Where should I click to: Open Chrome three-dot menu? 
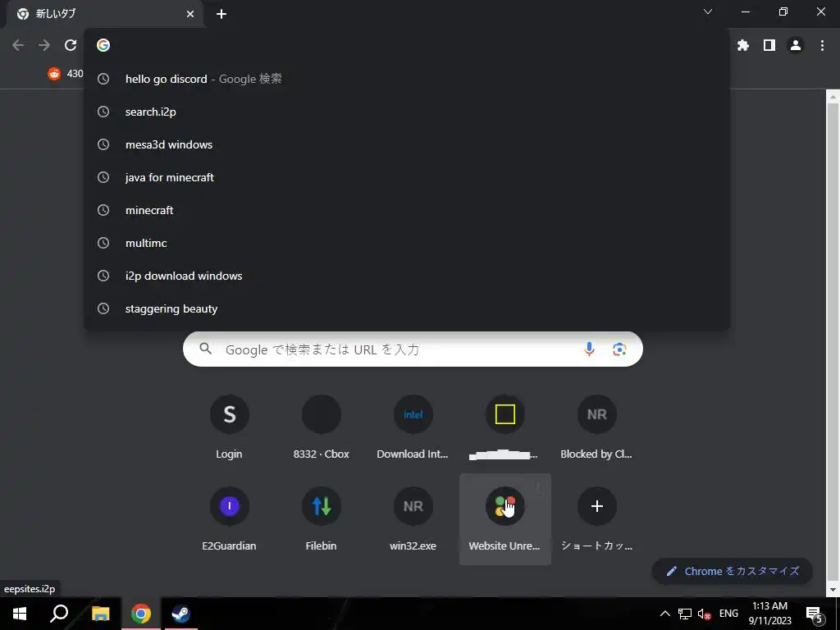click(822, 46)
